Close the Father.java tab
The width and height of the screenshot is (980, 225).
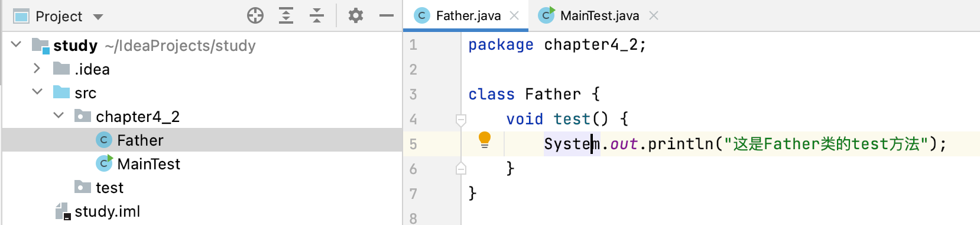point(514,15)
